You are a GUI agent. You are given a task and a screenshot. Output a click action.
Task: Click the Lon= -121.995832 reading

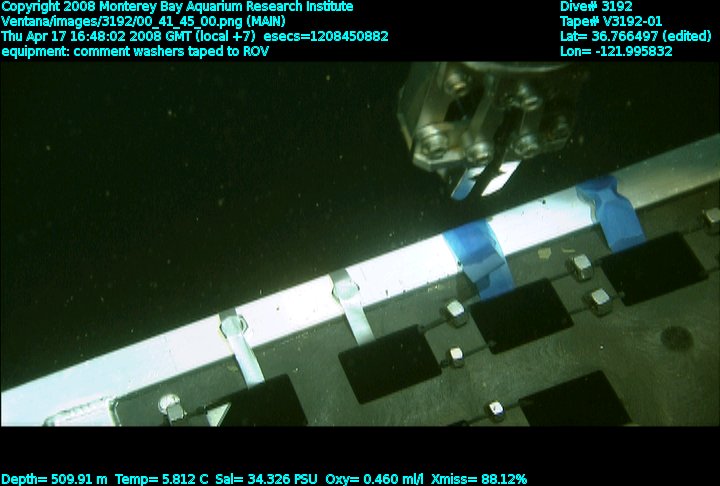616,51
